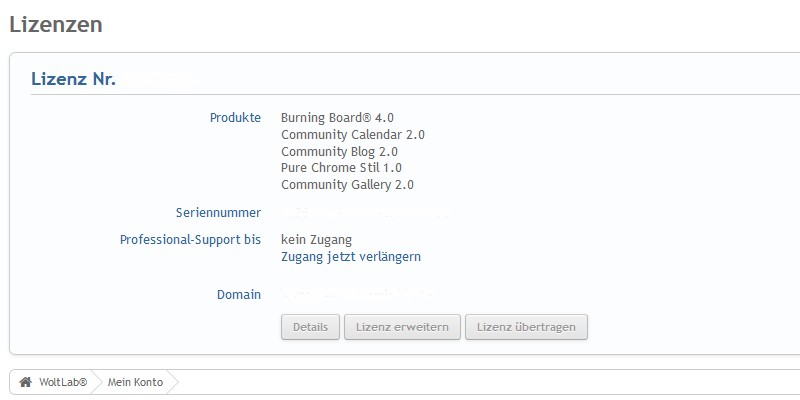Click the Domain field label

[x=239, y=295]
